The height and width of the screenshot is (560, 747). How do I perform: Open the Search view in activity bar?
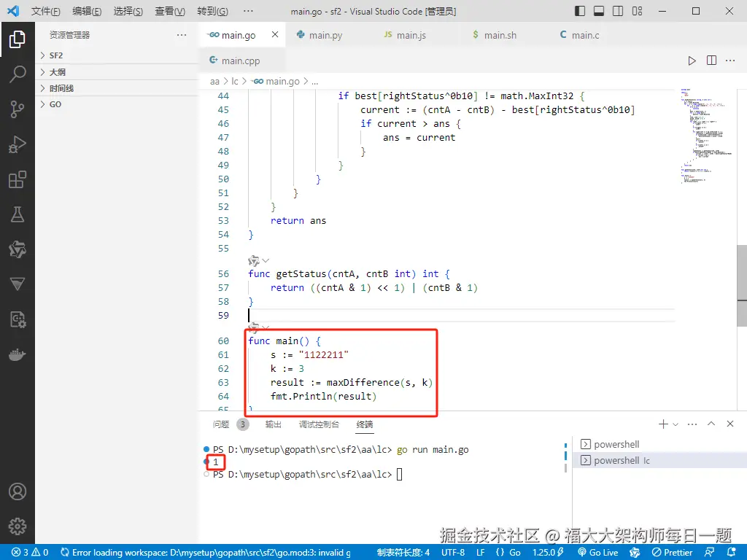point(18,74)
